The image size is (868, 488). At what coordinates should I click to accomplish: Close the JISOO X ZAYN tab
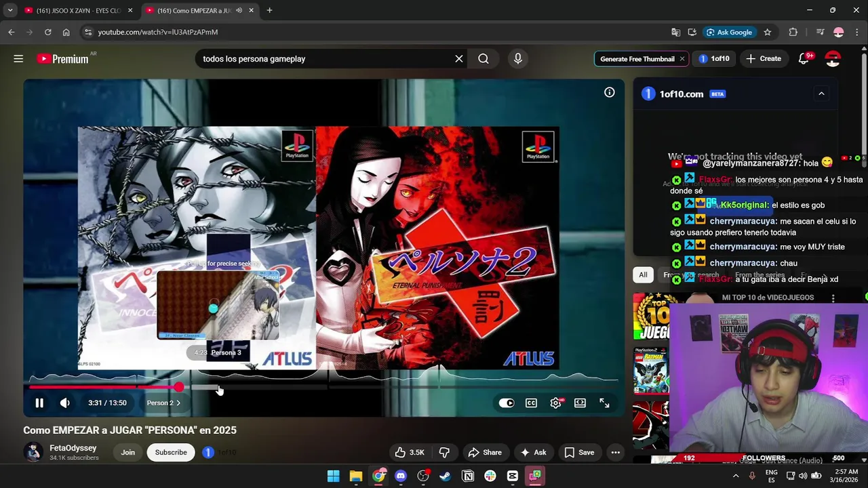(x=130, y=10)
